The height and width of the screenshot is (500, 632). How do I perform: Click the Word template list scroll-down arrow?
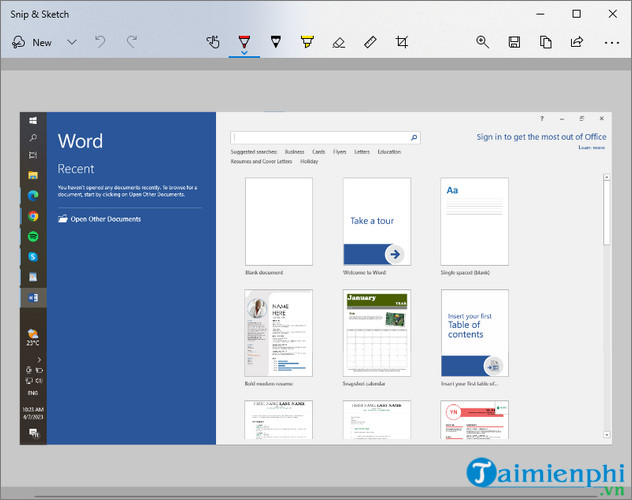point(607,435)
